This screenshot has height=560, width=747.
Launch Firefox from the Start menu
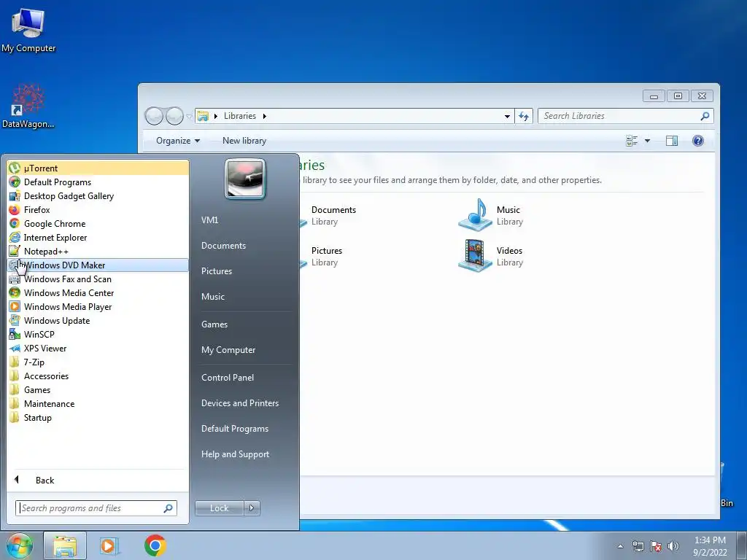click(98, 209)
